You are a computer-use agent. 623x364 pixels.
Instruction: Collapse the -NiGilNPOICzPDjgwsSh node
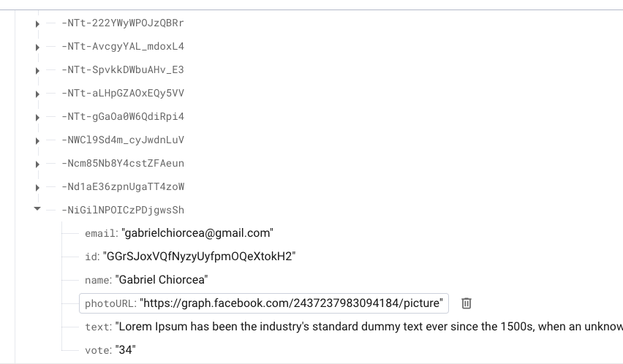pos(37,210)
